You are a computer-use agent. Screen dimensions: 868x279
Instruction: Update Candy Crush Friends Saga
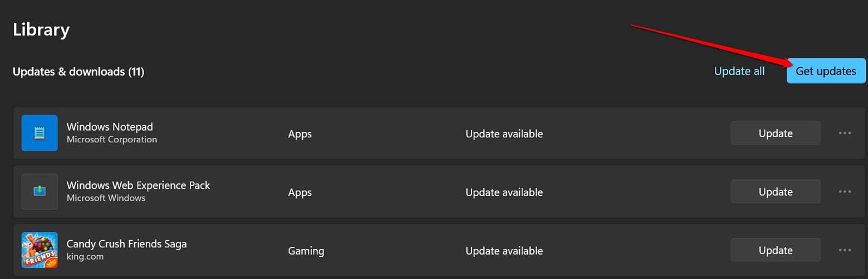(x=775, y=251)
